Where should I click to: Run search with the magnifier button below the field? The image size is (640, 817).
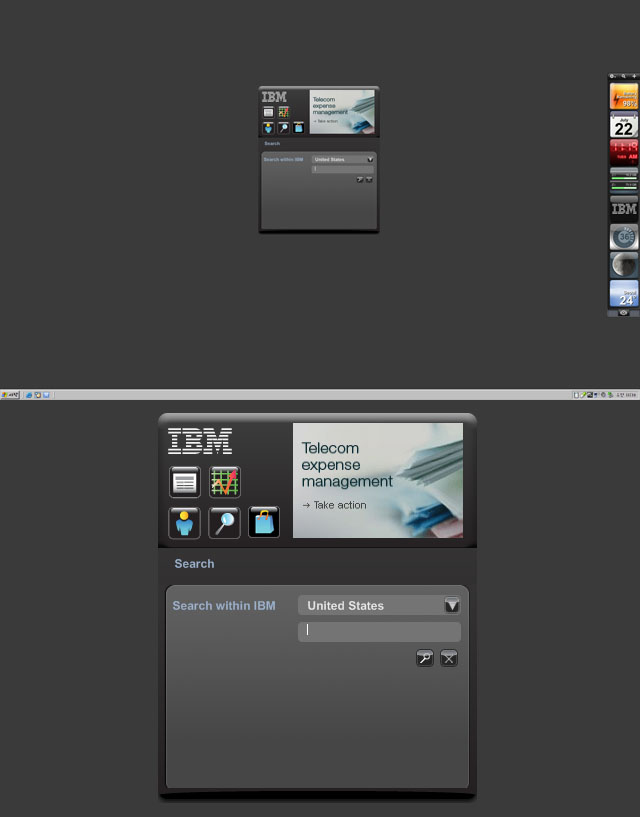425,658
